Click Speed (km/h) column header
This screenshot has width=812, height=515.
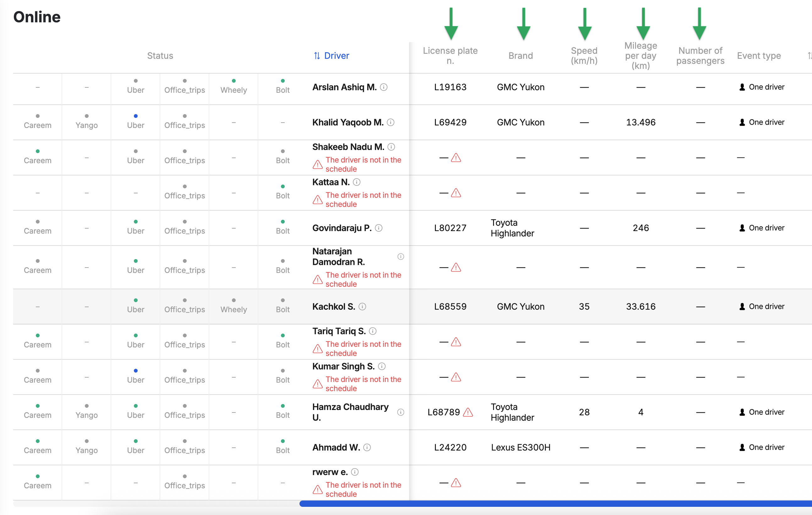[584, 56]
